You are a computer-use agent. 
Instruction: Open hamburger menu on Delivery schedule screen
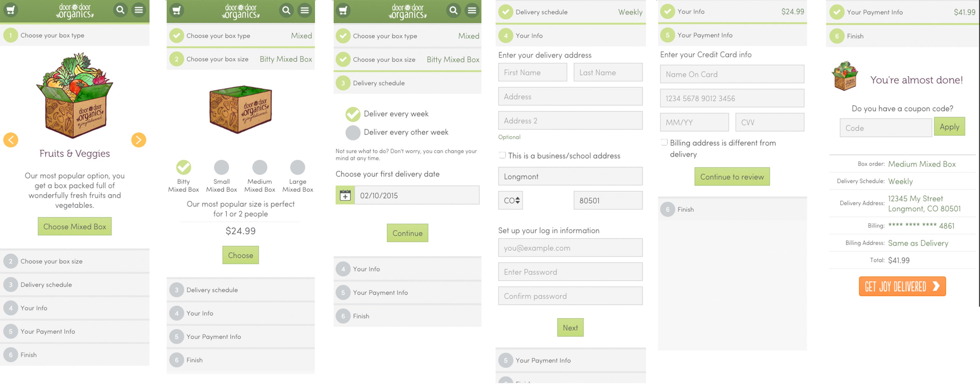tap(472, 10)
